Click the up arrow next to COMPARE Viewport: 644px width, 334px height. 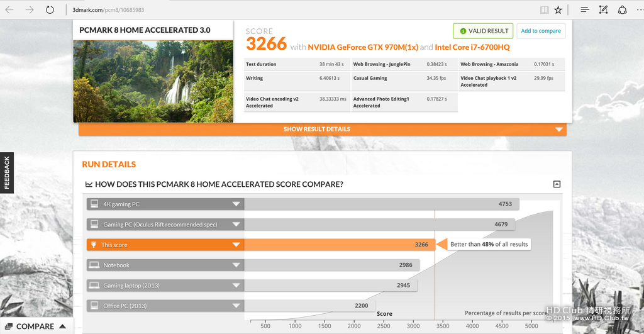click(62, 326)
